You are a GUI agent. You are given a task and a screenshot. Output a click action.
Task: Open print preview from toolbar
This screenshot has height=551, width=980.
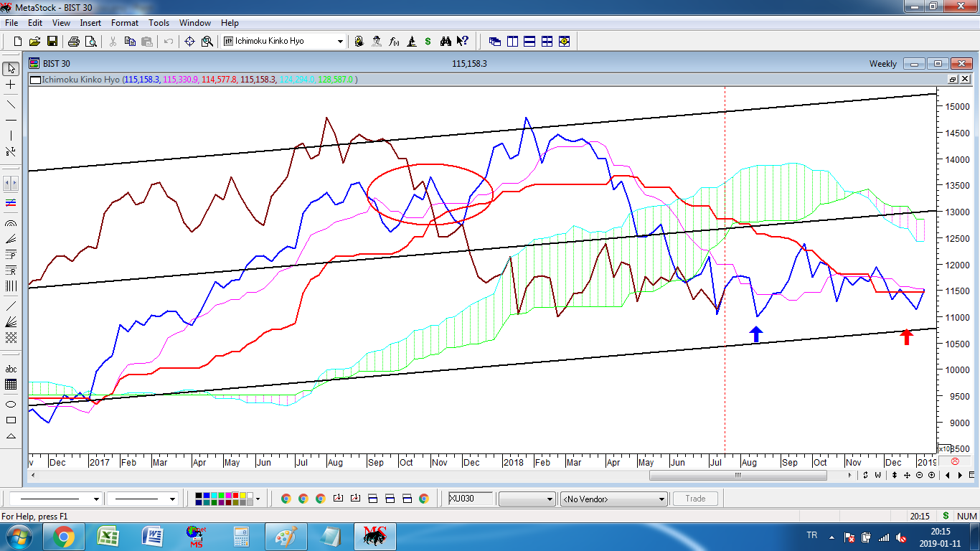(90, 42)
